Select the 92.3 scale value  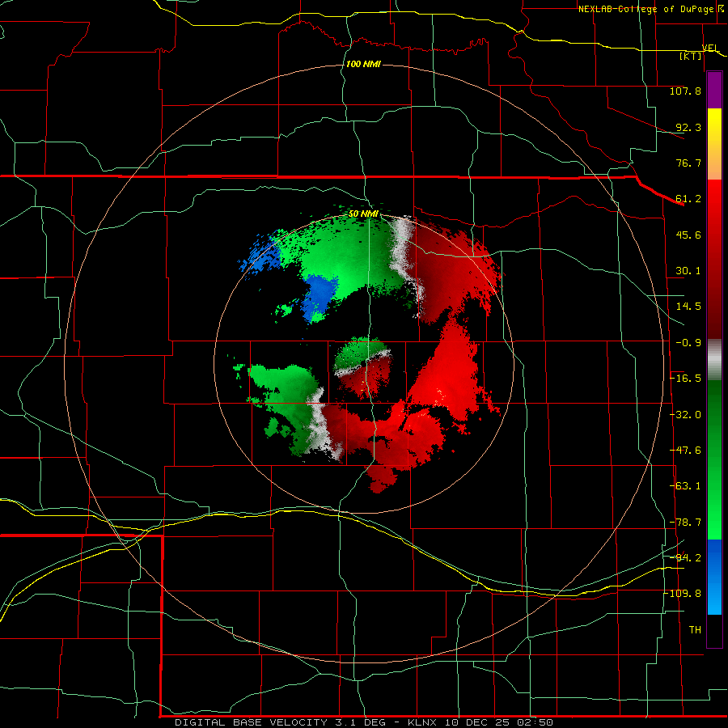click(x=688, y=127)
